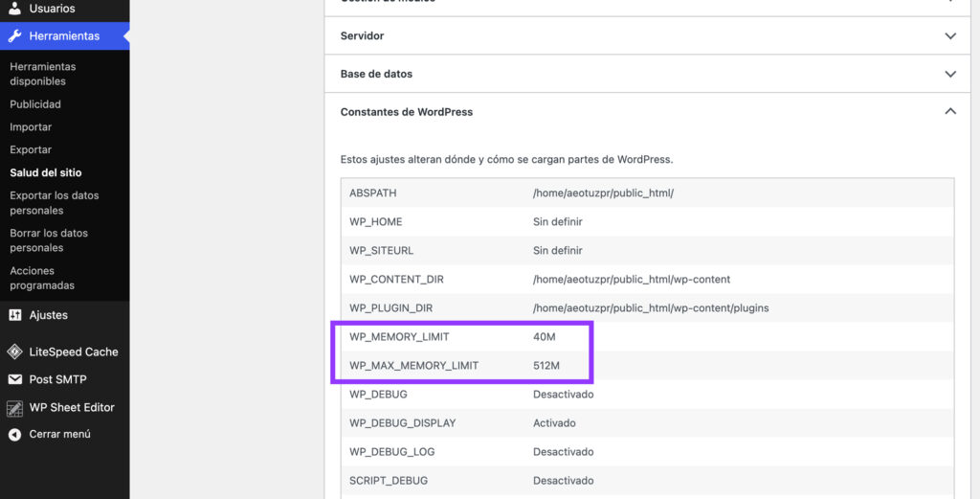Click the Base de datos chevron

click(950, 74)
